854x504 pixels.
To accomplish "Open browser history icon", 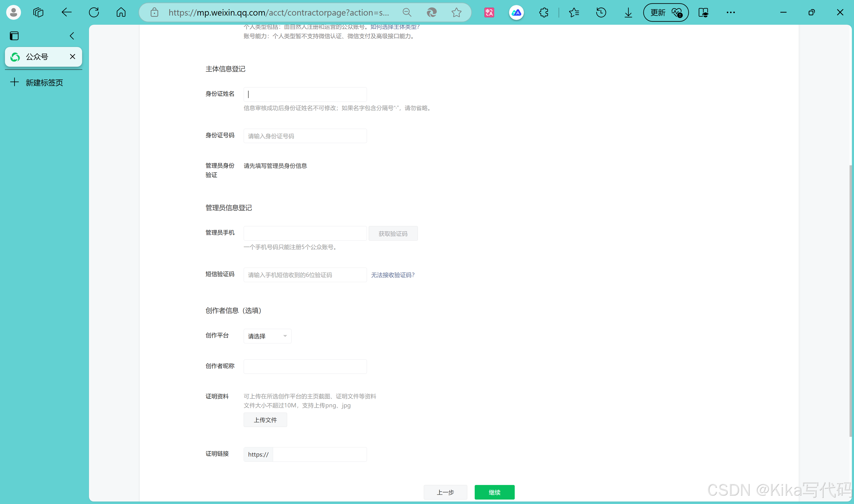I will pyautogui.click(x=601, y=13).
